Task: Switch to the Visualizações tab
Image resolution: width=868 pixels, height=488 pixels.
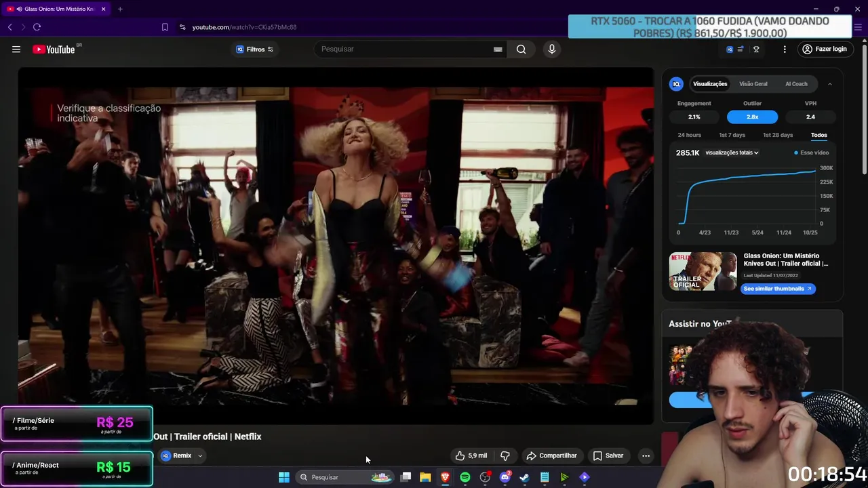Action: pos(710,84)
